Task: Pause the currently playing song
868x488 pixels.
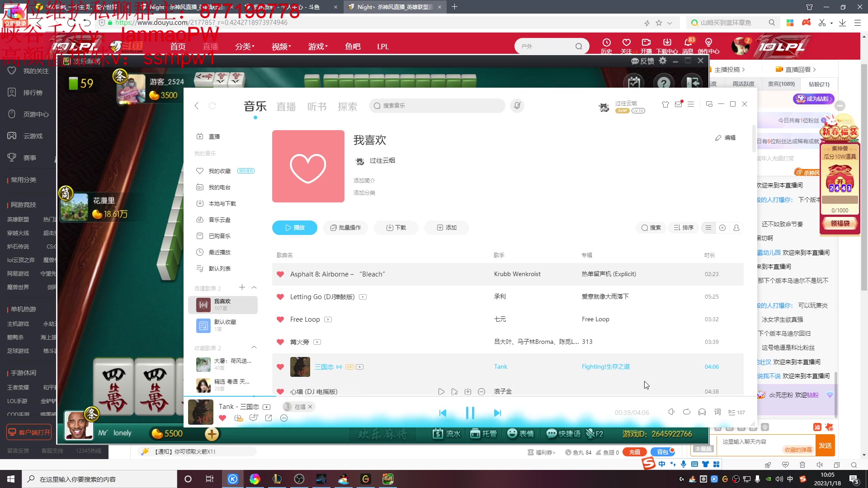Action: pos(470,412)
